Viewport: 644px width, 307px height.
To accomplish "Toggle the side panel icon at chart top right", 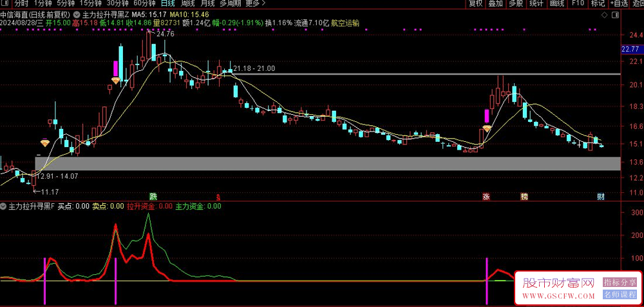I will [615, 15].
